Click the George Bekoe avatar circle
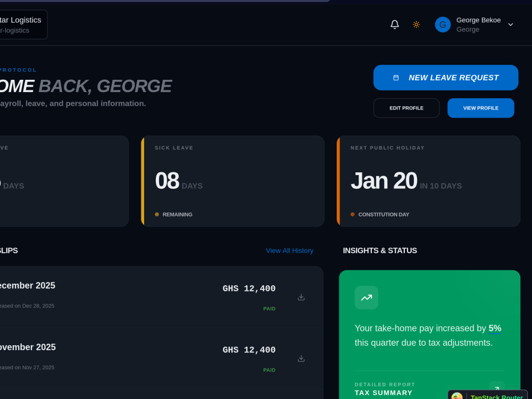532x399 pixels. [x=443, y=24]
